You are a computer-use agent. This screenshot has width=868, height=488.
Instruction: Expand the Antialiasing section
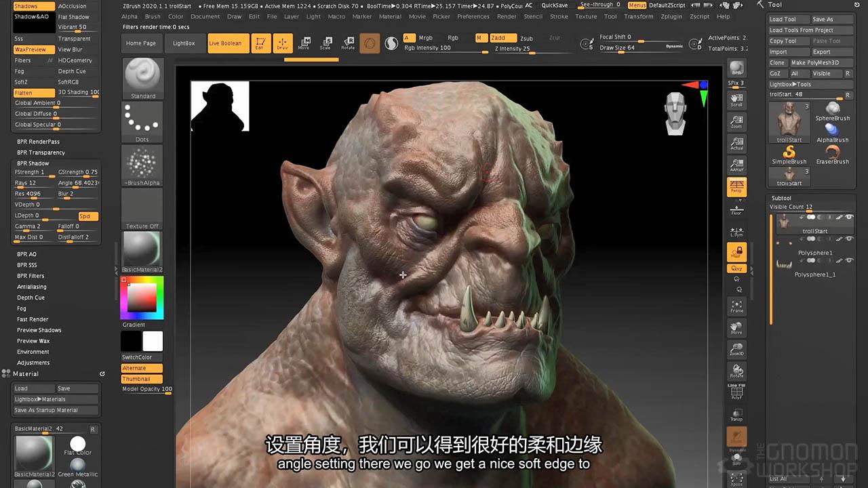[32, 287]
